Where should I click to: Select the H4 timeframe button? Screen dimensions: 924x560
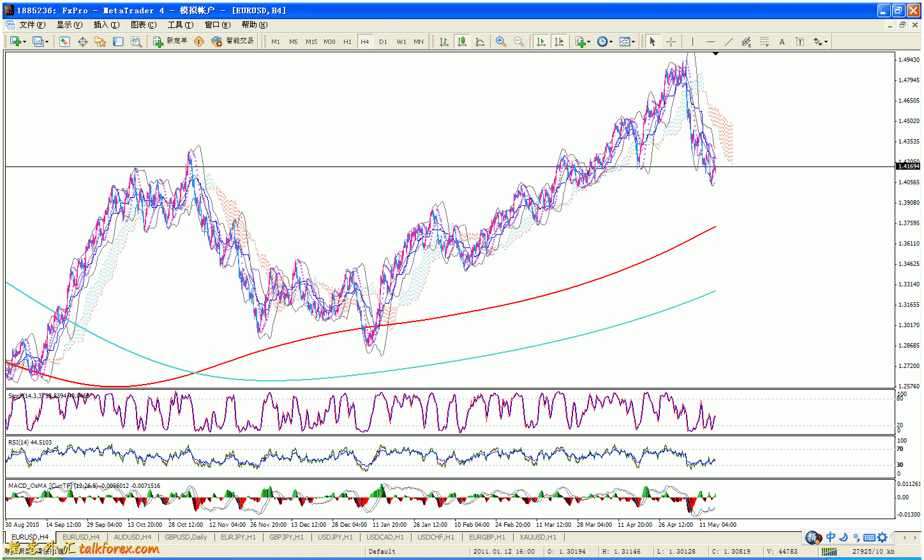point(365,41)
